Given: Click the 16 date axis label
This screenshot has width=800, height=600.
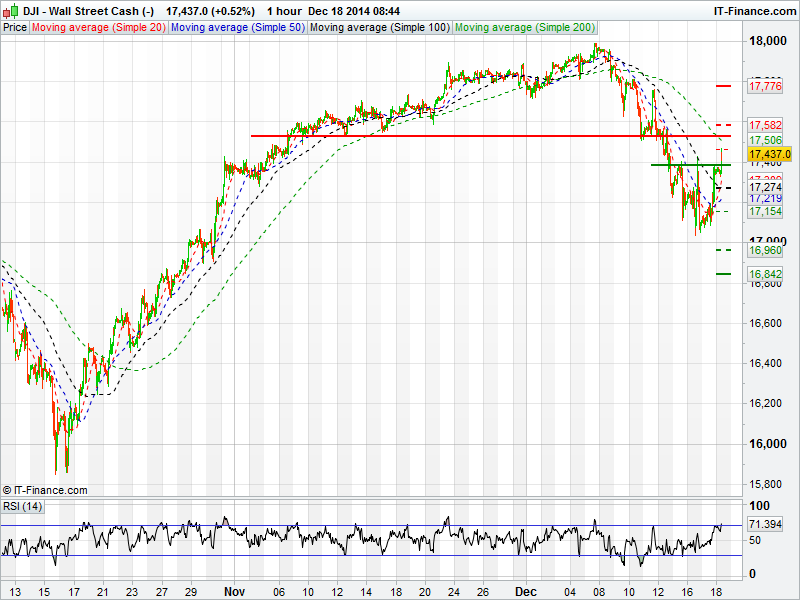Looking at the screenshot, I should 687,592.
